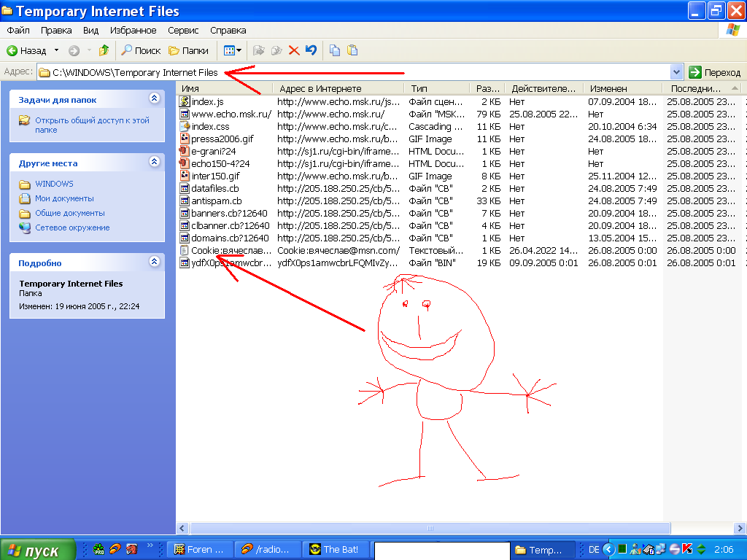Expand the address bar dropdown list

676,72
